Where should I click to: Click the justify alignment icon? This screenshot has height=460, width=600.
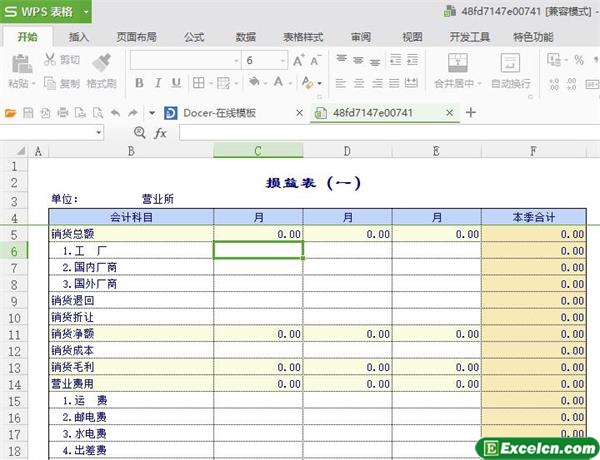click(394, 83)
